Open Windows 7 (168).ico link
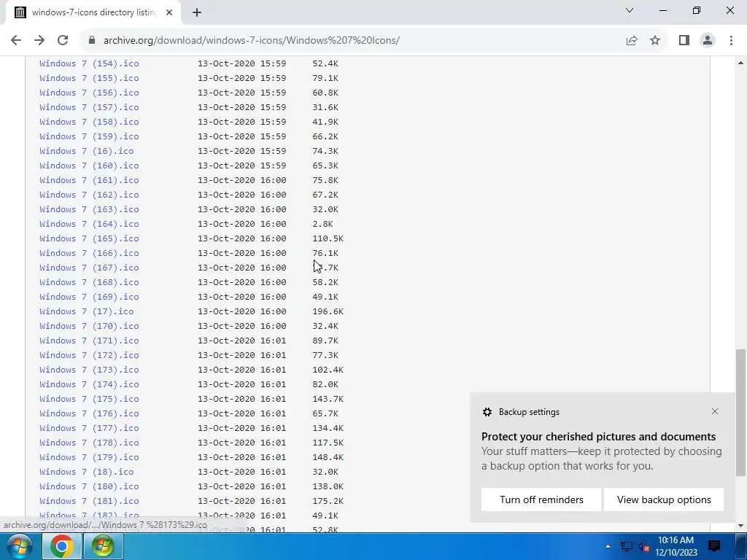The width and height of the screenshot is (747, 560). click(x=89, y=282)
